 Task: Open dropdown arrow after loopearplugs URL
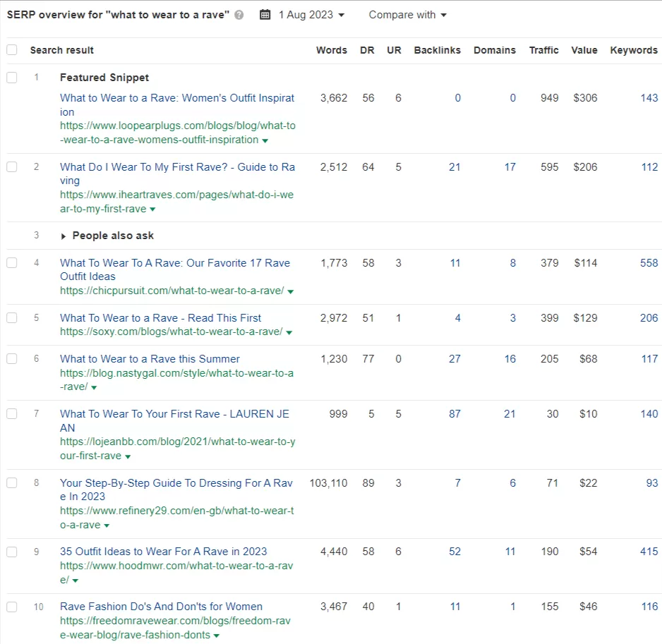click(x=265, y=140)
